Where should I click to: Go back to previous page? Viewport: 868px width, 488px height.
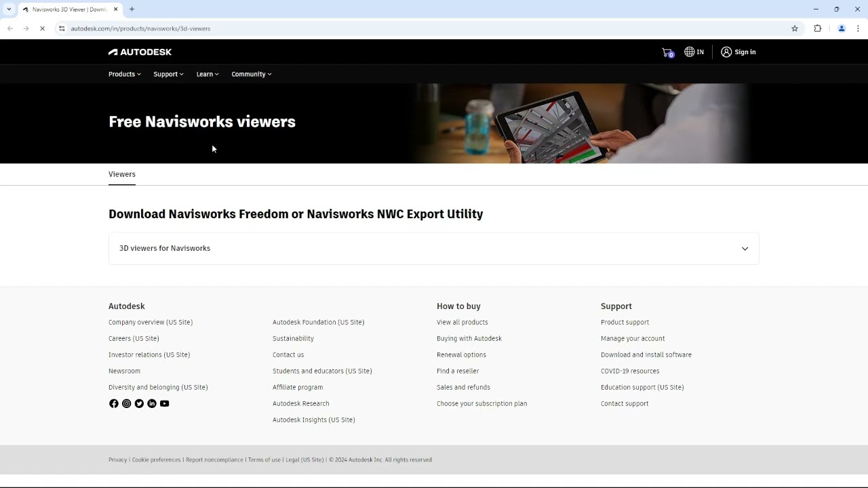click(x=10, y=28)
